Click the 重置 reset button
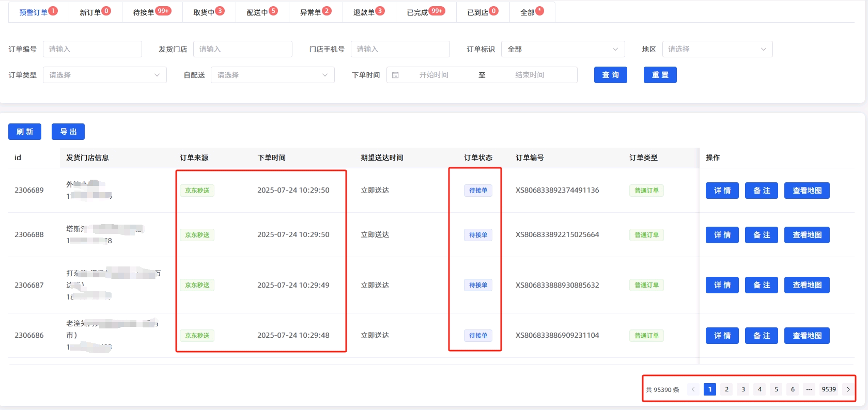This screenshot has height=410, width=868. 660,75
